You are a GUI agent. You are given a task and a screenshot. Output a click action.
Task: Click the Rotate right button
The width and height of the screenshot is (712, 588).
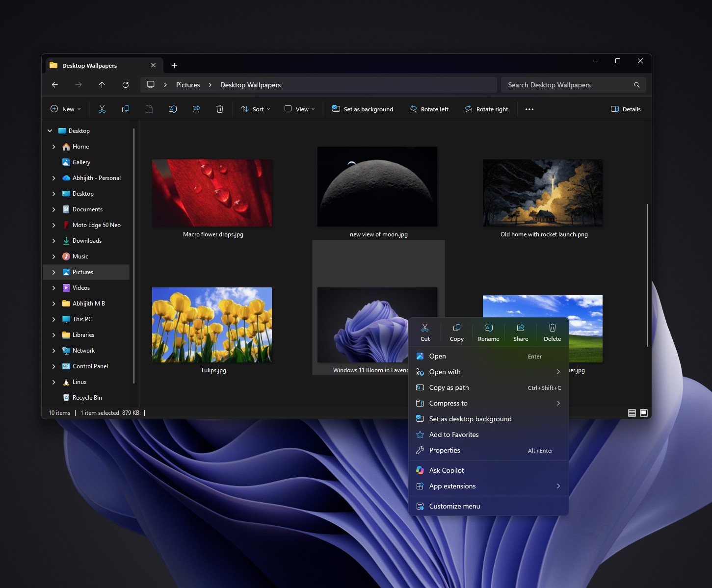point(486,109)
